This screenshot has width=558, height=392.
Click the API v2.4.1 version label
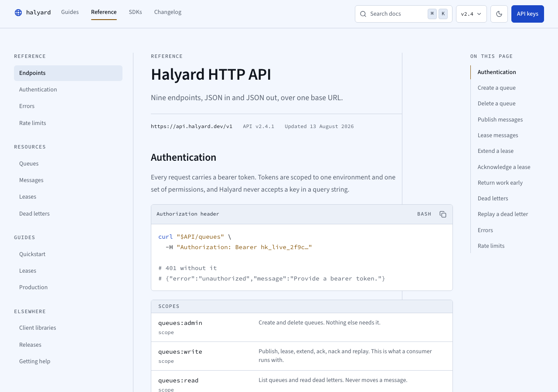(x=259, y=127)
